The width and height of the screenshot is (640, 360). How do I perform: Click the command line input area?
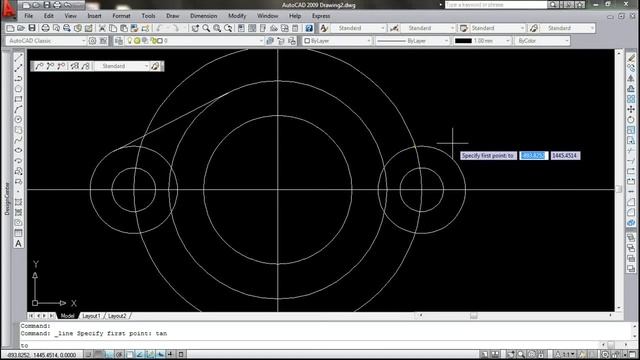[309, 345]
